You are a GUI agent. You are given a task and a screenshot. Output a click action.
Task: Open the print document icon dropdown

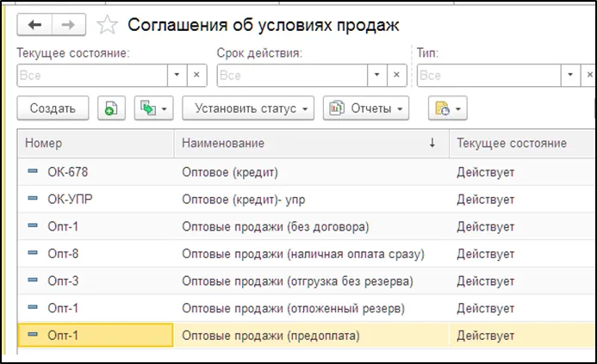(448, 108)
